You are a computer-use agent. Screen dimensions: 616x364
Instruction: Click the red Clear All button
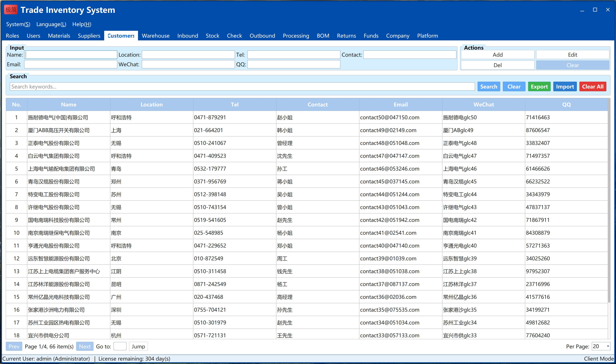pyautogui.click(x=593, y=87)
